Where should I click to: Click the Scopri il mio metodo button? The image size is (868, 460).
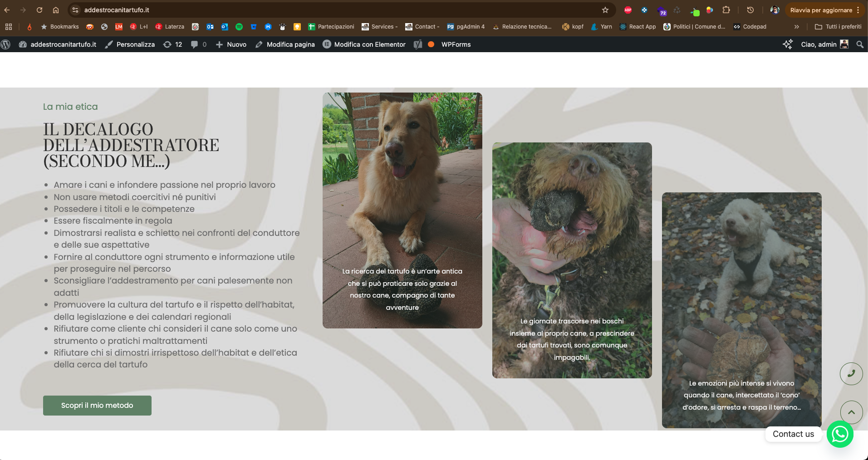[97, 405]
